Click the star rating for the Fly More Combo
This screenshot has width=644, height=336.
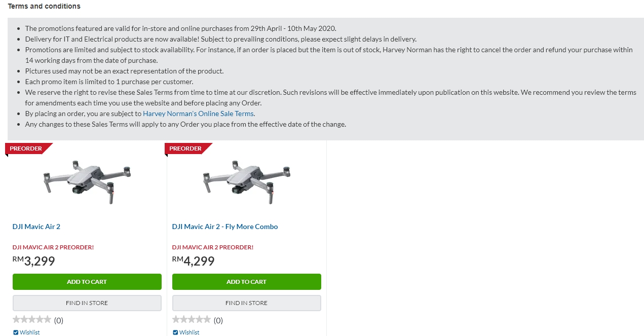[192, 320]
